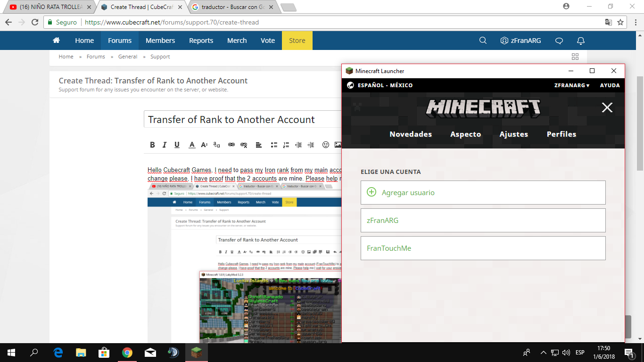
Task: Open Microsoft Edge from the taskbar
Action: click(58, 353)
